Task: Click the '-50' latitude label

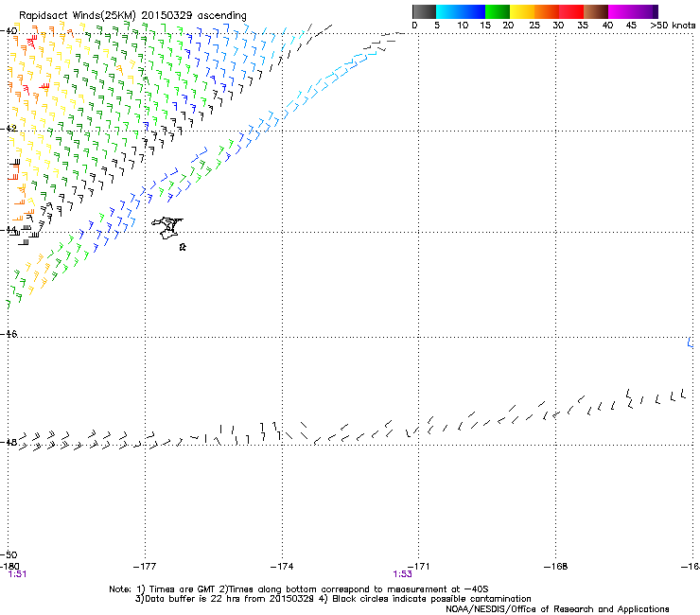Action: click(9, 555)
